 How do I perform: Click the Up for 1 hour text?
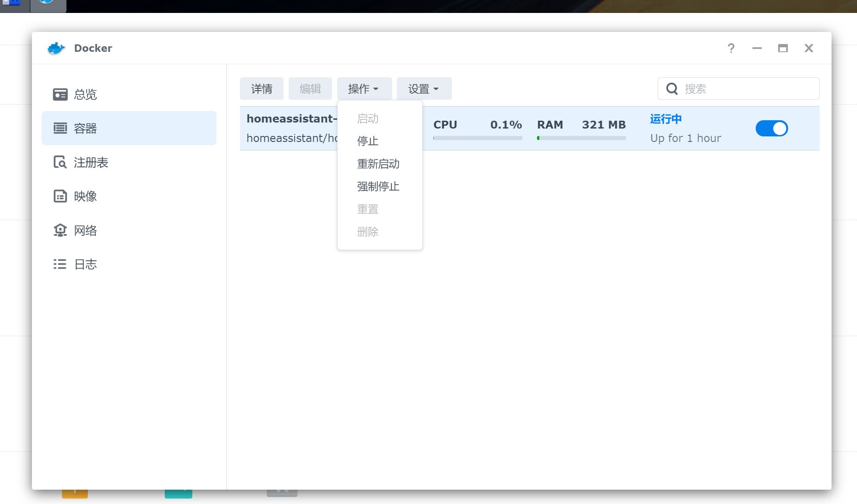click(685, 138)
